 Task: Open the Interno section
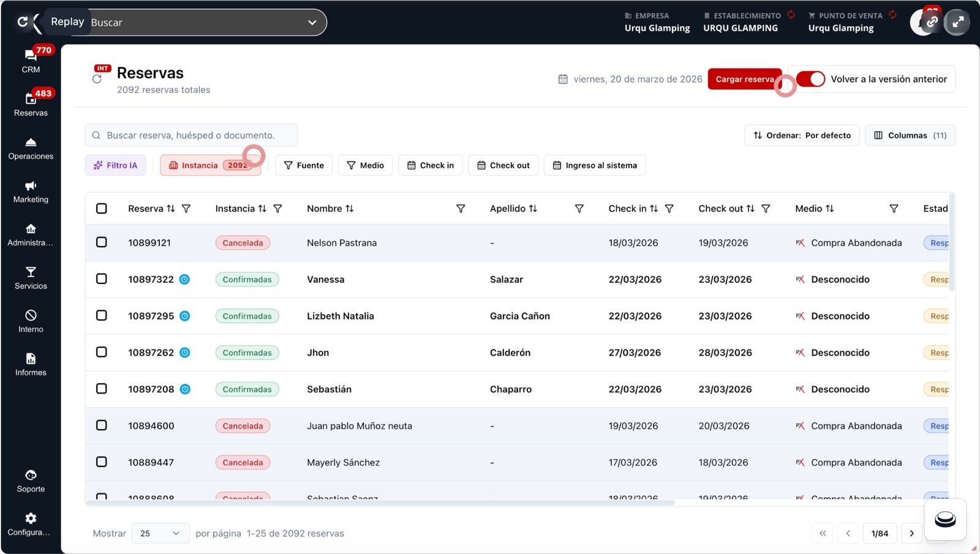click(x=31, y=322)
